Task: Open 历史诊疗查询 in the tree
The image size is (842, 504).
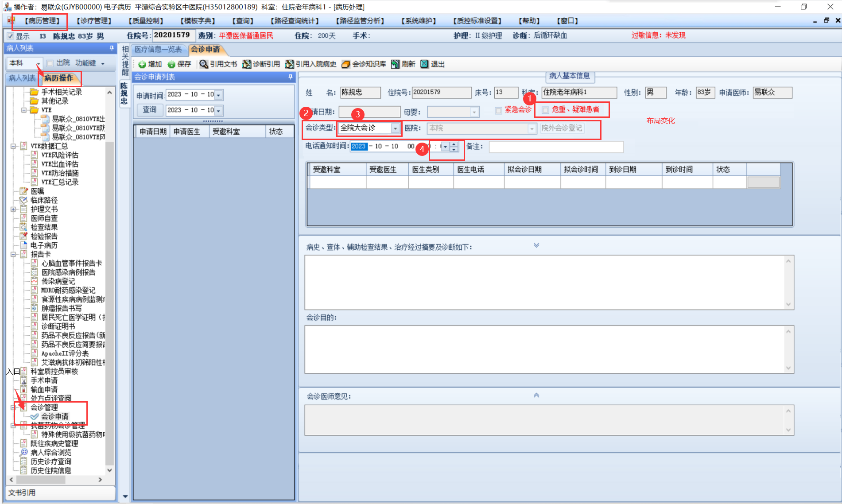Action: click(50, 461)
